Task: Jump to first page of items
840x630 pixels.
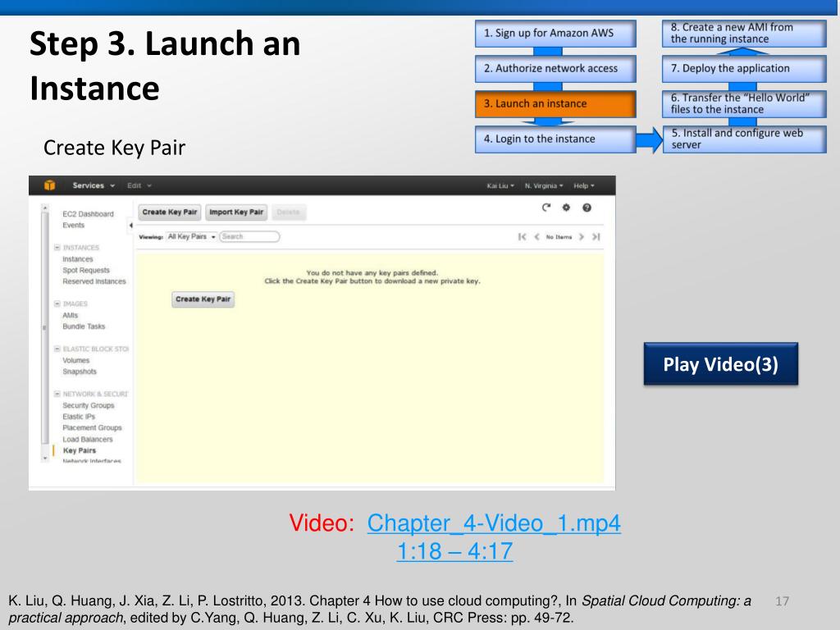Action: (522, 236)
